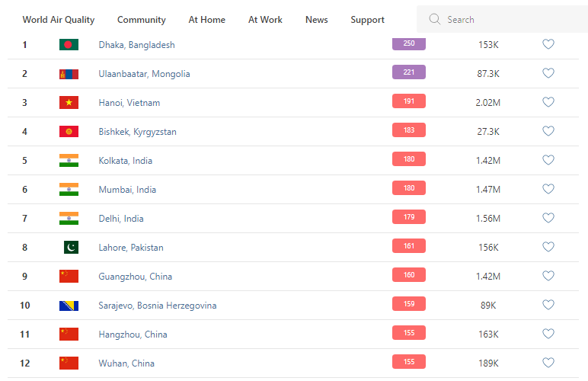Viewport: 588px width, 381px height.
Task: Open the Community menu item
Action: [141, 20]
